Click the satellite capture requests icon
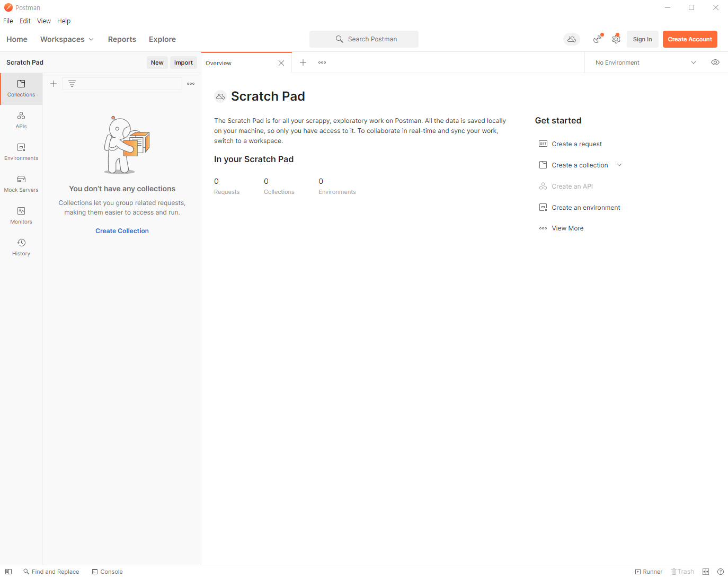Image resolution: width=728 pixels, height=578 pixels. point(598,39)
